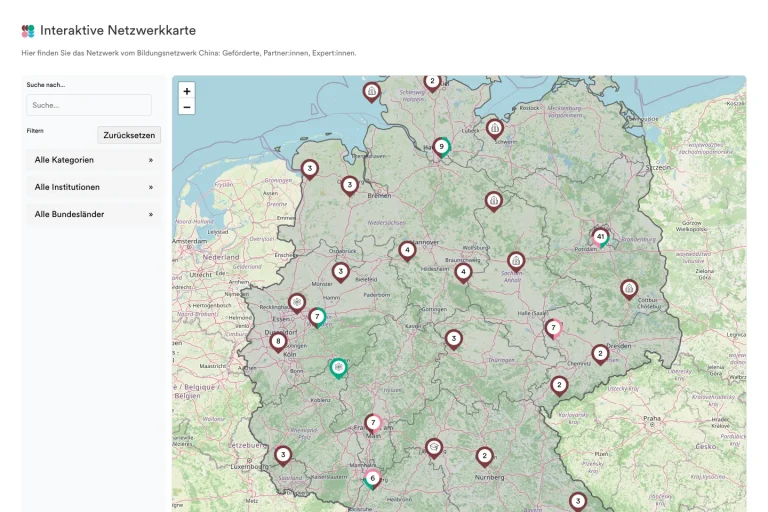The width and height of the screenshot is (768, 512).
Task: Open the 8 cluster marker near Köln
Action: tap(278, 342)
